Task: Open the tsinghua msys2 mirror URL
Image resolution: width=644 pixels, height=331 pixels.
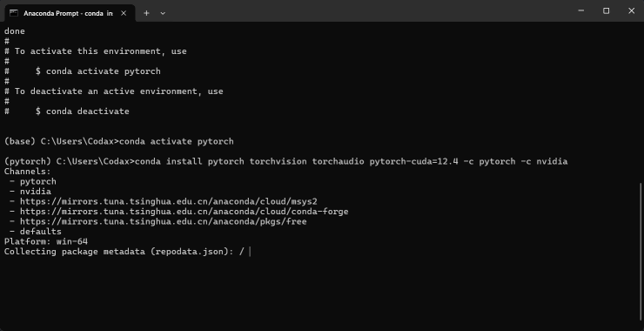Action: point(168,201)
